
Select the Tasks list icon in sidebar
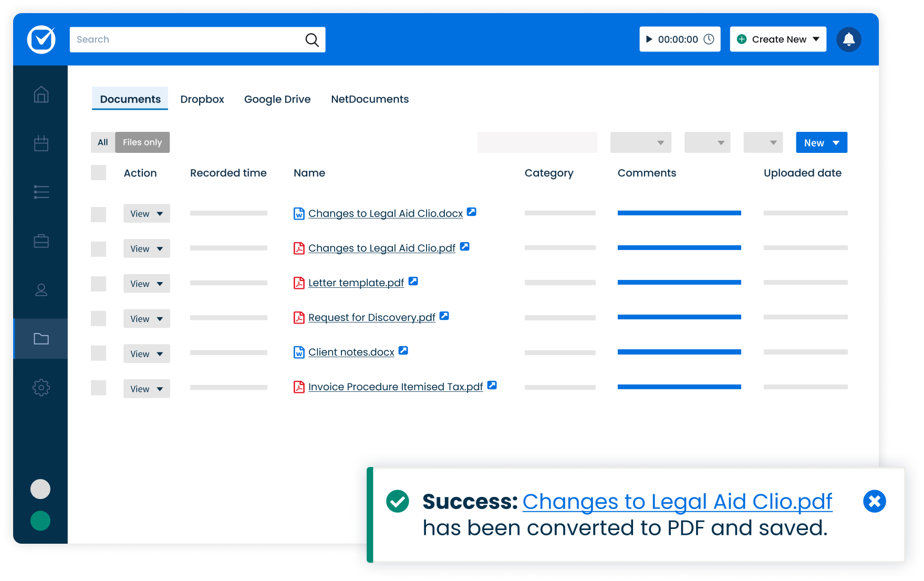coord(40,192)
